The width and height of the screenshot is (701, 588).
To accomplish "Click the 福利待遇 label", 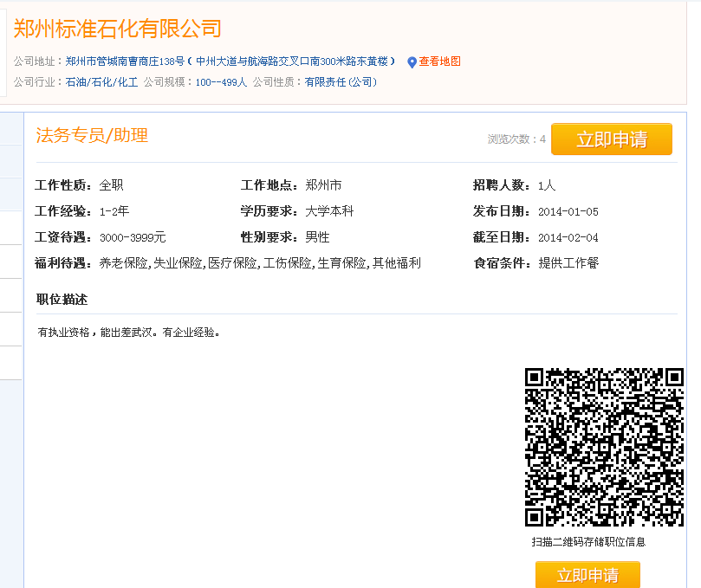I will tap(63, 263).
